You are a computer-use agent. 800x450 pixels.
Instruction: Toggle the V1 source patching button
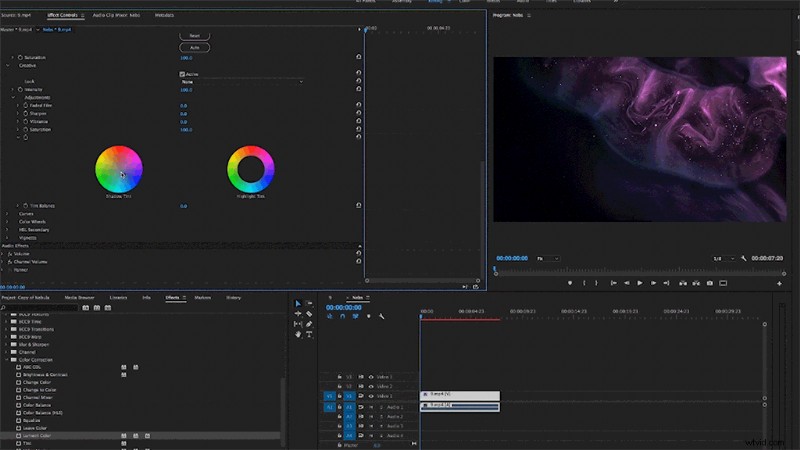pos(329,396)
